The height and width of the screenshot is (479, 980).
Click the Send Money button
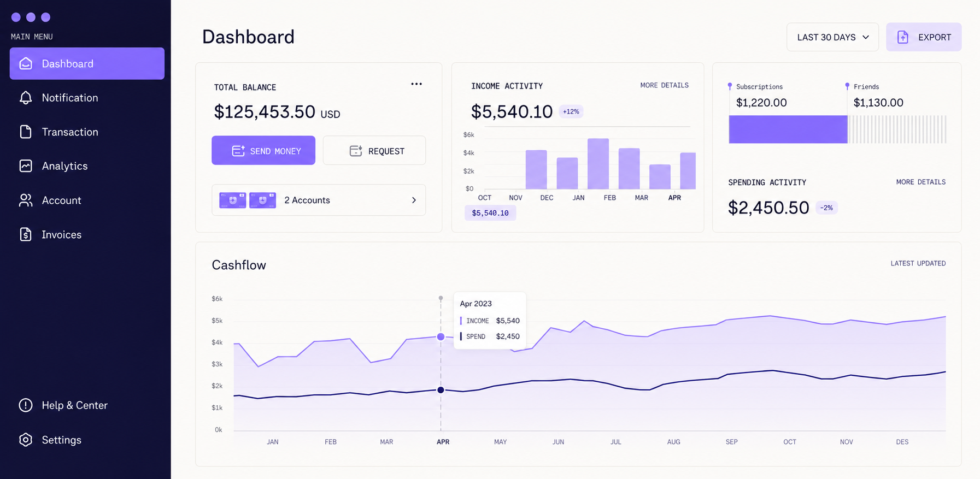[x=263, y=150]
